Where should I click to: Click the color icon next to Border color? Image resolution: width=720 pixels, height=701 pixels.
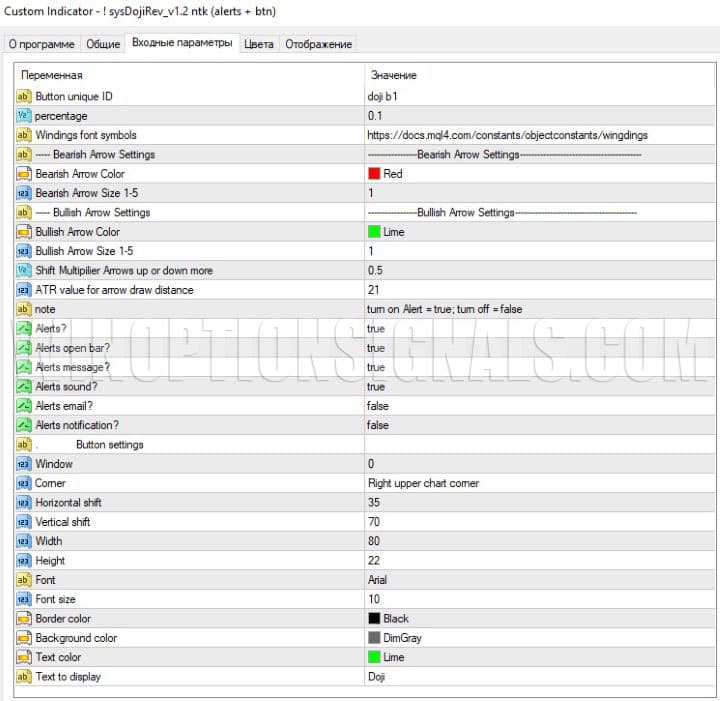click(x=24, y=619)
